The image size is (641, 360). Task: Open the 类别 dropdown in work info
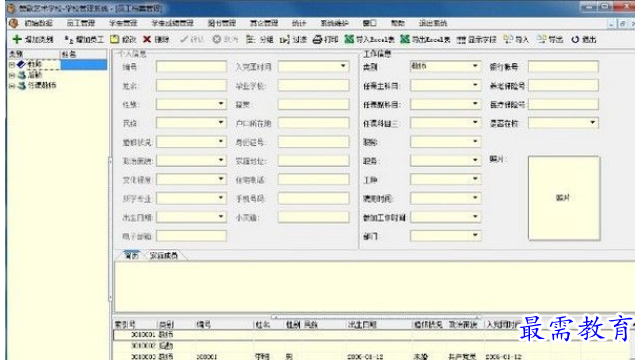475,66
